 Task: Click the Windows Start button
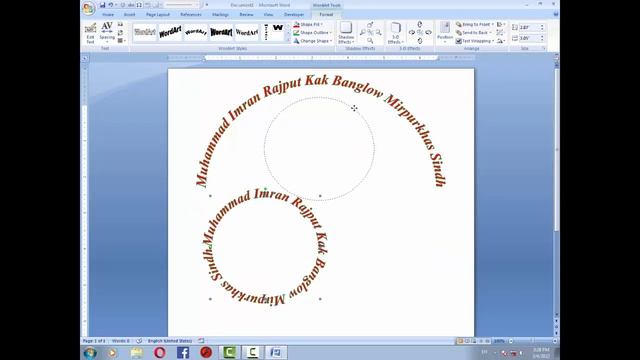point(90,353)
